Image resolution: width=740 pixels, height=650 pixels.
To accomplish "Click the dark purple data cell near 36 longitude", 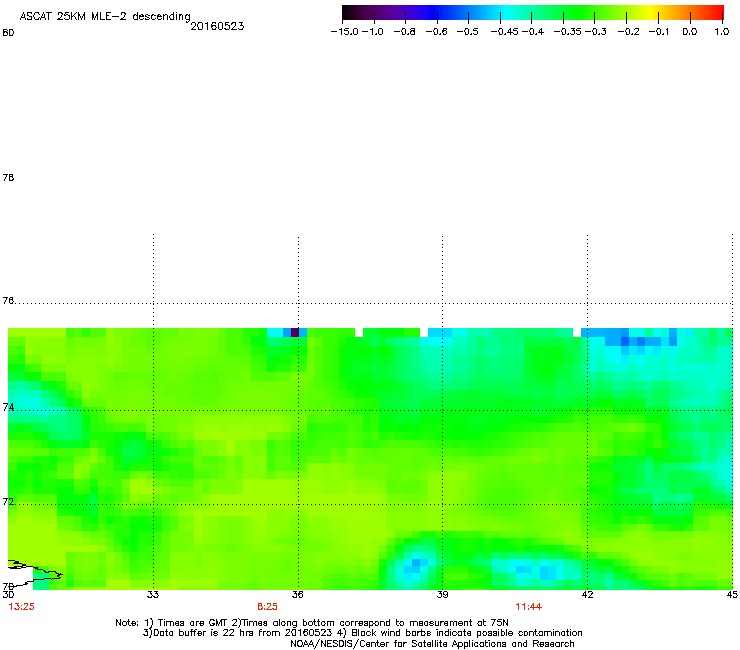I will (295, 332).
